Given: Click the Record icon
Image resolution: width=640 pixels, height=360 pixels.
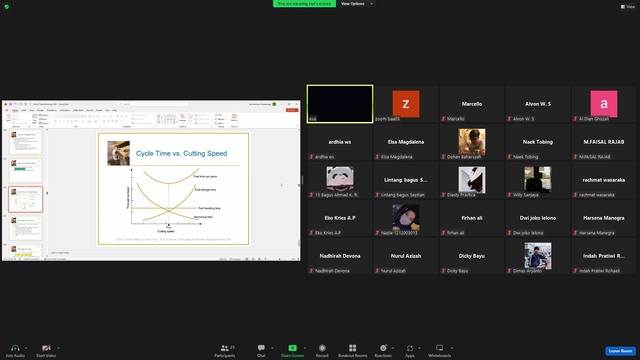Looking at the screenshot, I should [322, 348].
